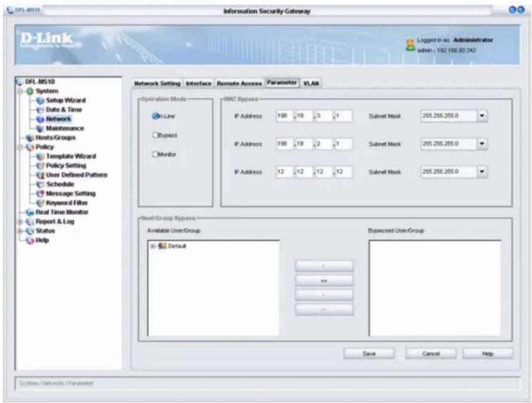This screenshot has width=532, height=403.
Task: Collapse the System tree node
Action: tap(20, 91)
